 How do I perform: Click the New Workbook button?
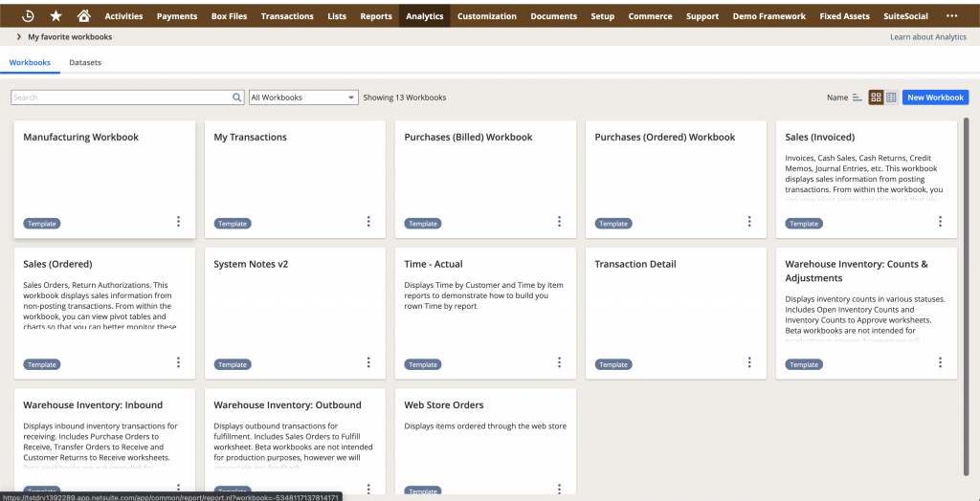(x=935, y=98)
